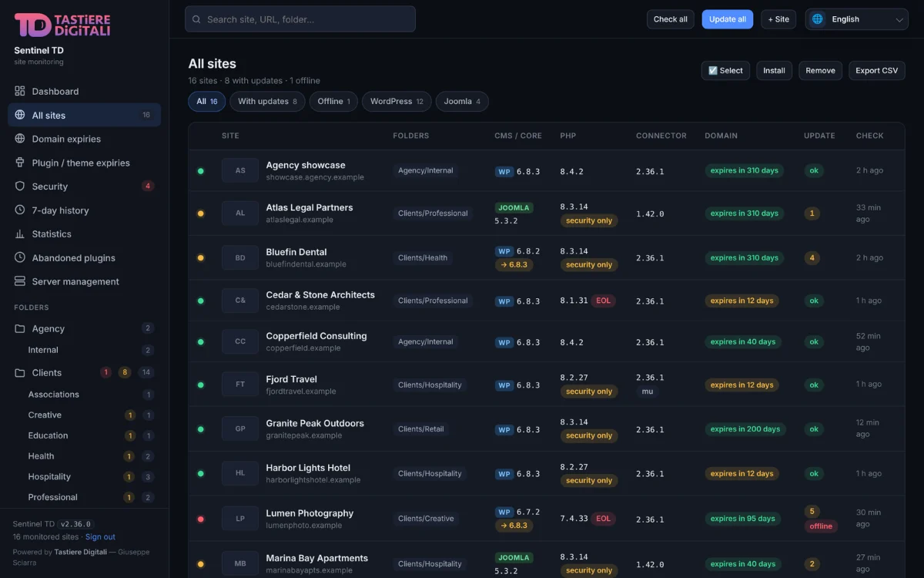
Task: Toggle Select mode for site rows
Action: point(725,70)
